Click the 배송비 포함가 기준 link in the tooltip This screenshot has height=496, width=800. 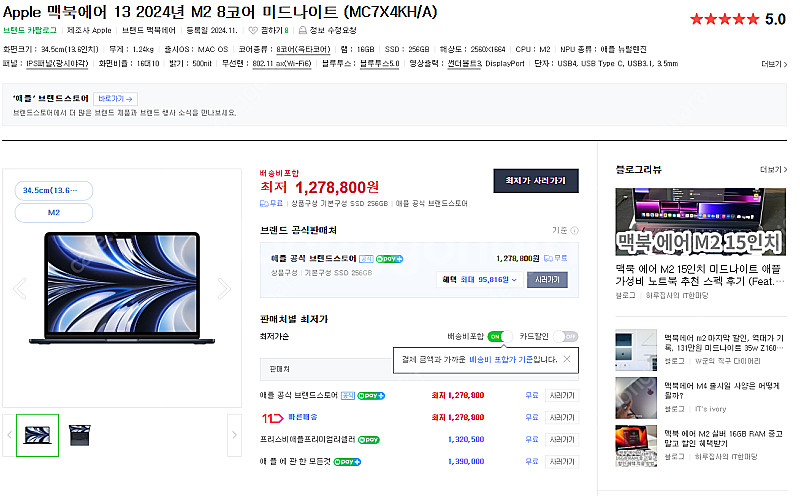click(501, 360)
